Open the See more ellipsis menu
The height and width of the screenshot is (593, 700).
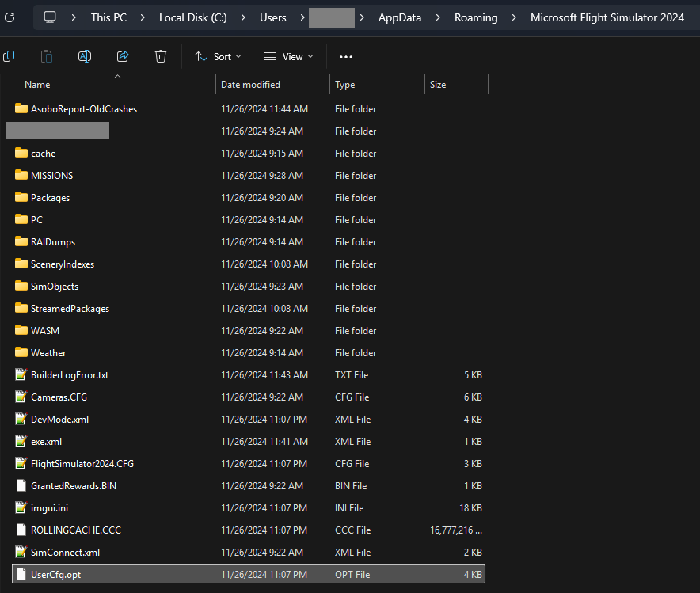[x=346, y=57]
